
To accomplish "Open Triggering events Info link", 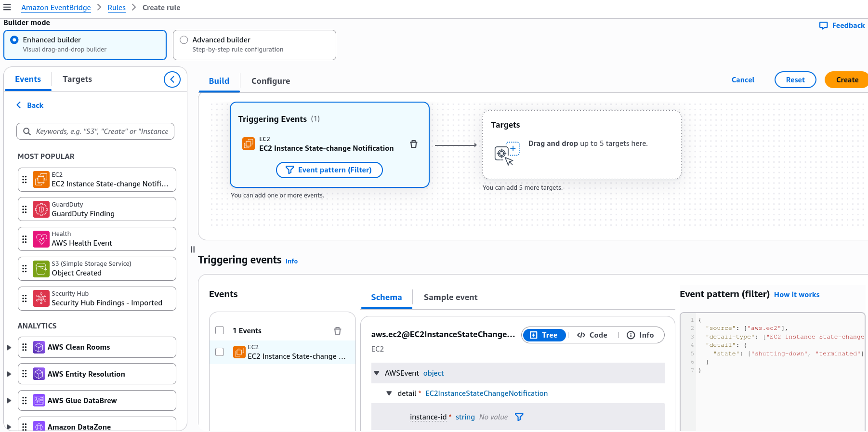I will (x=291, y=261).
